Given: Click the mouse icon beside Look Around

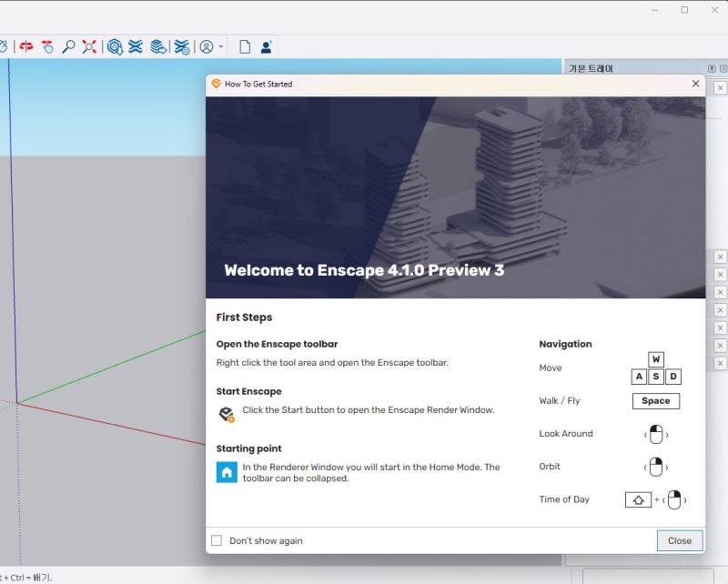Looking at the screenshot, I should 656,435.
